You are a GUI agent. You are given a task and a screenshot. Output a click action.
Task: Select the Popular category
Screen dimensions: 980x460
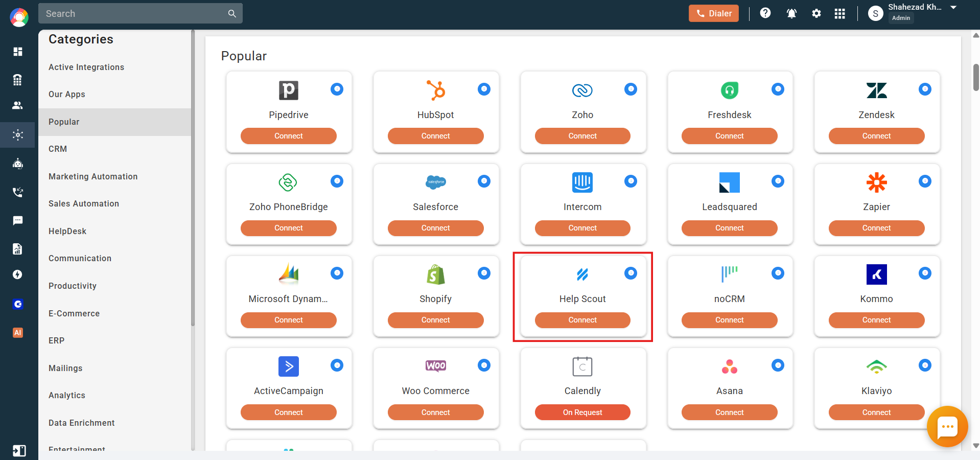click(114, 122)
